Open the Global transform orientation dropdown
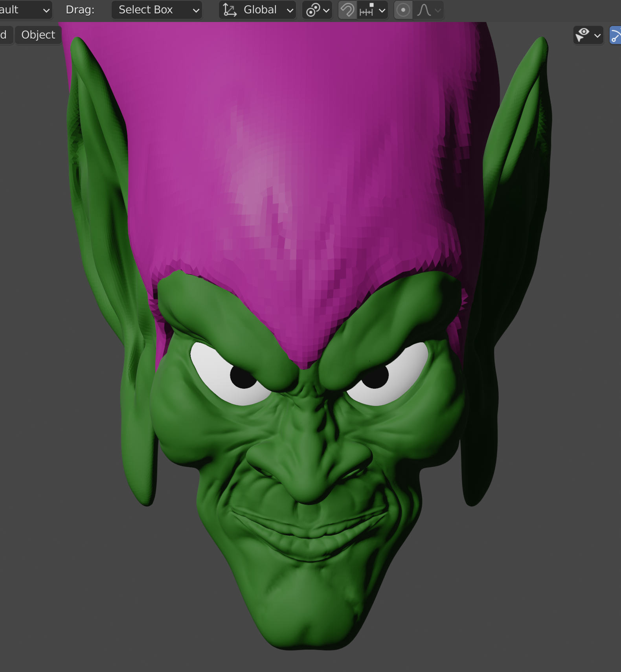Viewport: 621px width, 672px height. (257, 10)
